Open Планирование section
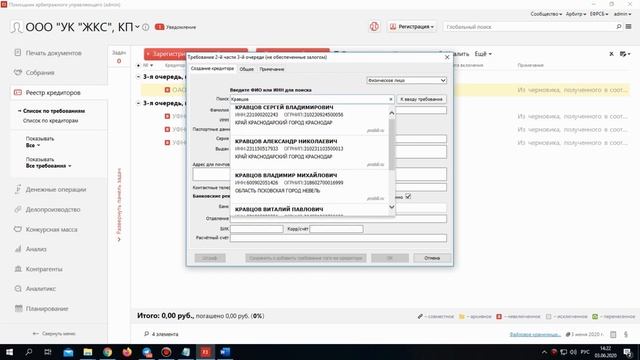This screenshot has height=360, width=640. pos(47,309)
